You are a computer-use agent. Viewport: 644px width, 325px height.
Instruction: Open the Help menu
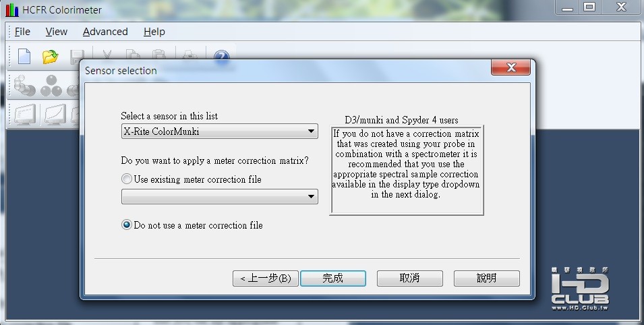coord(154,32)
